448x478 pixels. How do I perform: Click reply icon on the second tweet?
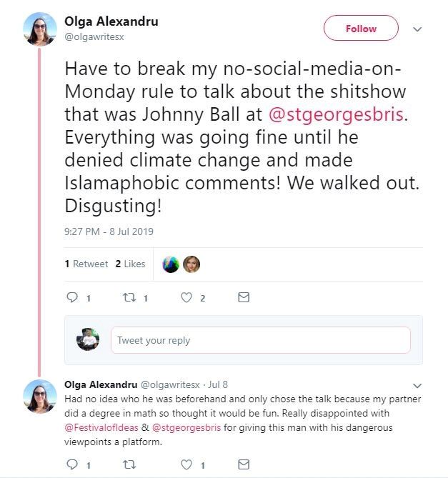click(71, 464)
